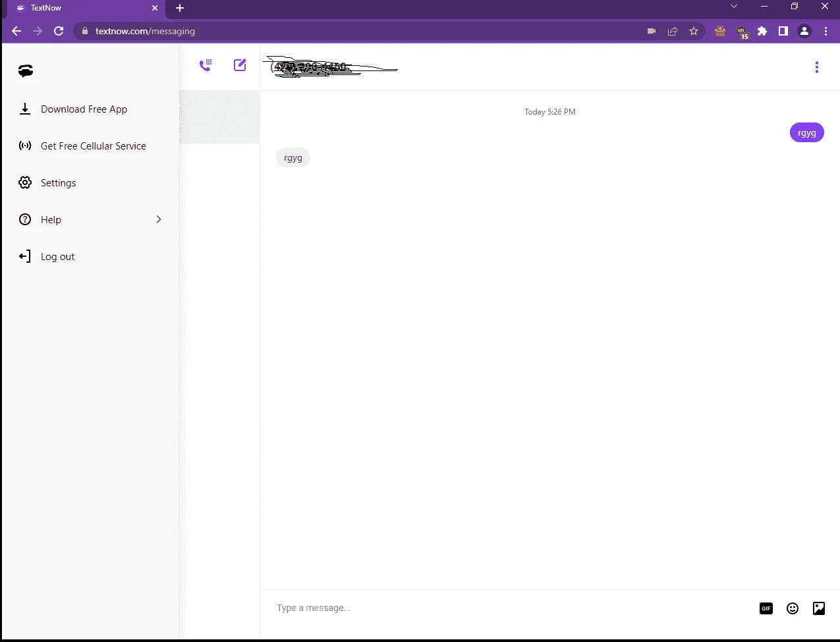The image size is (840, 642).
Task: Open the conversation three-dot options menu
Action: click(817, 67)
